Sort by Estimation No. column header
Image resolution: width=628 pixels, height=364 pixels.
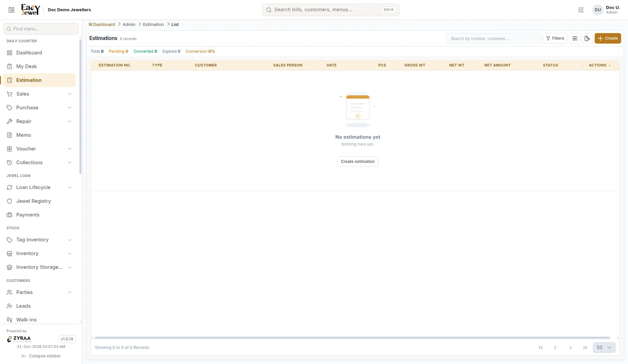[x=115, y=65]
